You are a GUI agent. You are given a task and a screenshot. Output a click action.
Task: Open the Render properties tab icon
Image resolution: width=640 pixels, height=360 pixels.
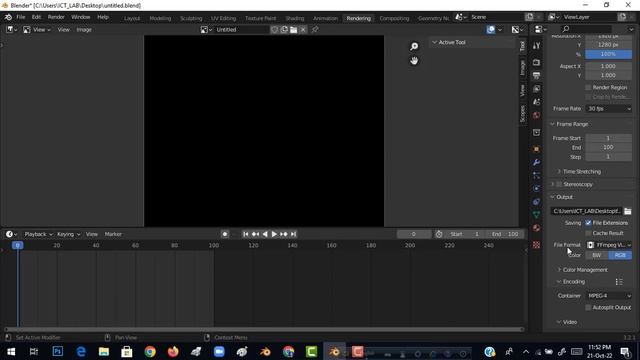coord(536,62)
